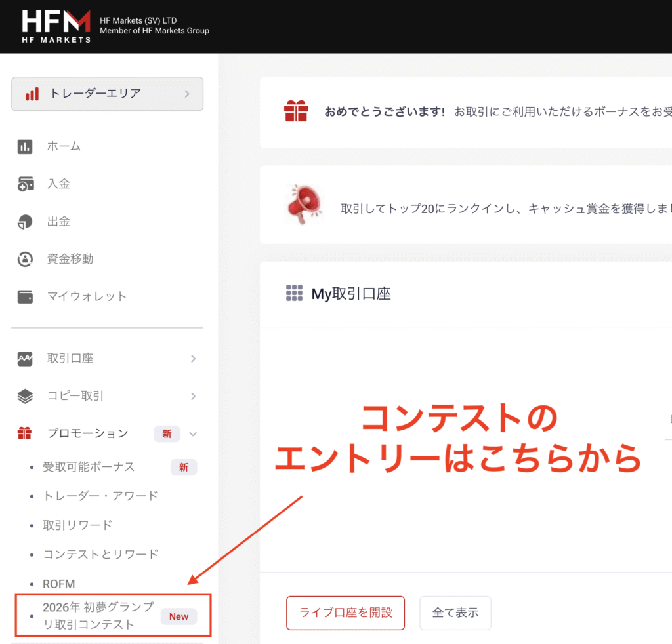Expand the コピー取引 submenu chevron
The height and width of the screenshot is (644, 672).
[193, 396]
